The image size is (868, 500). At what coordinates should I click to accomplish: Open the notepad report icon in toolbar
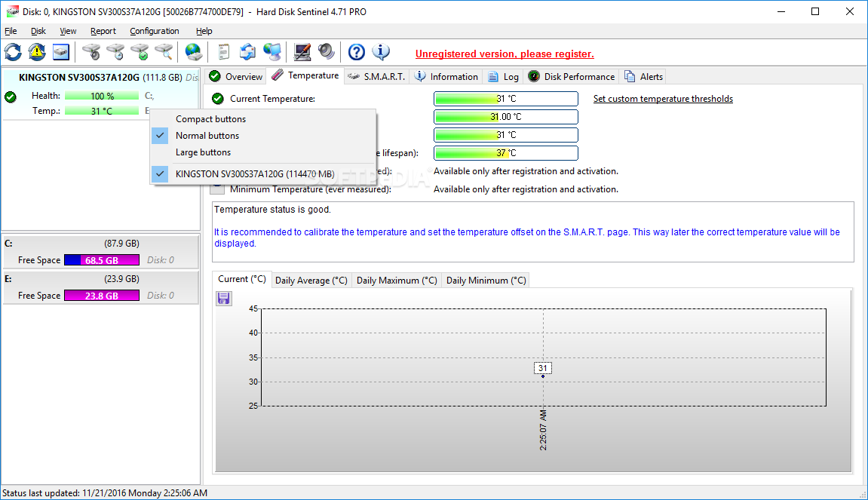coord(224,53)
